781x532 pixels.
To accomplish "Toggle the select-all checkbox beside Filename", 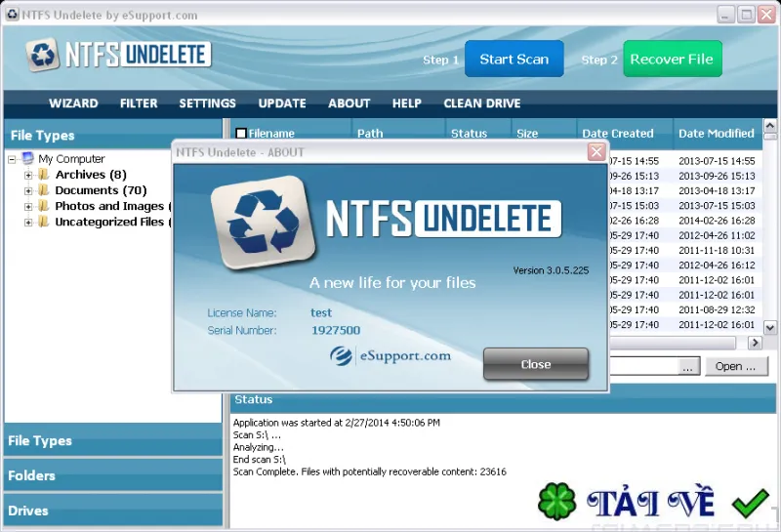I will point(241,133).
